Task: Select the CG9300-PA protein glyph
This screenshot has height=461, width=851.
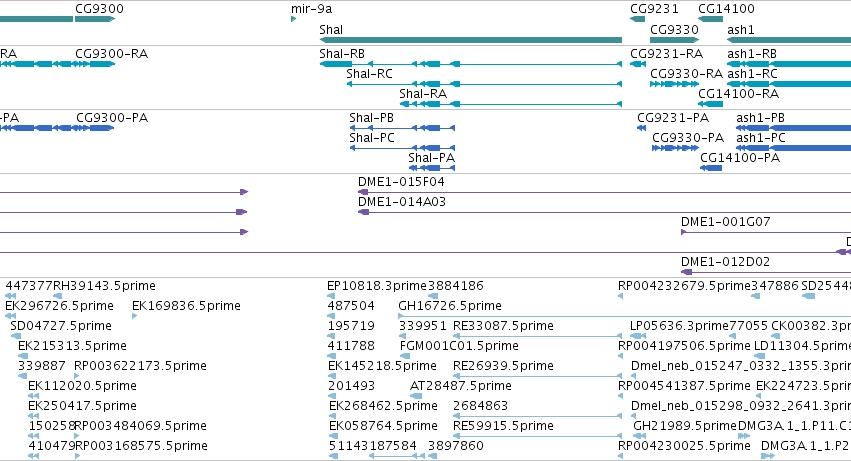Action: click(95, 128)
